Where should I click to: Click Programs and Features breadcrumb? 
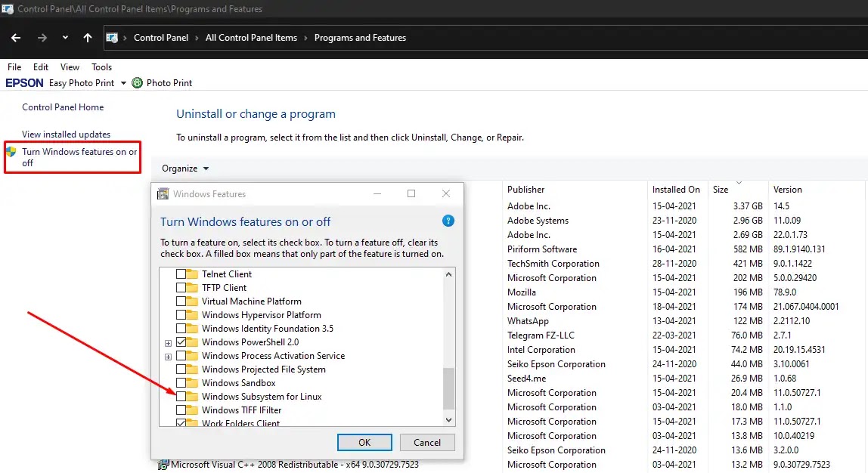pos(361,38)
